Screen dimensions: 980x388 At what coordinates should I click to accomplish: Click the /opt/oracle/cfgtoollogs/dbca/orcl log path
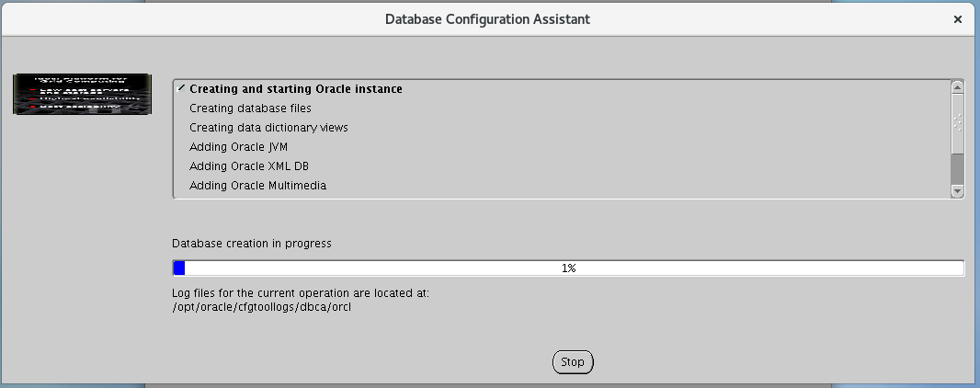point(262,307)
